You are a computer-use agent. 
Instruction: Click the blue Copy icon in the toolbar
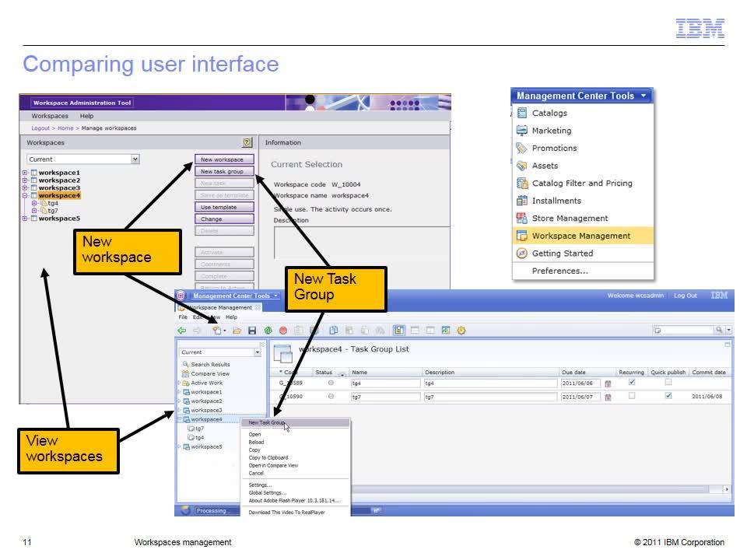pos(334,330)
